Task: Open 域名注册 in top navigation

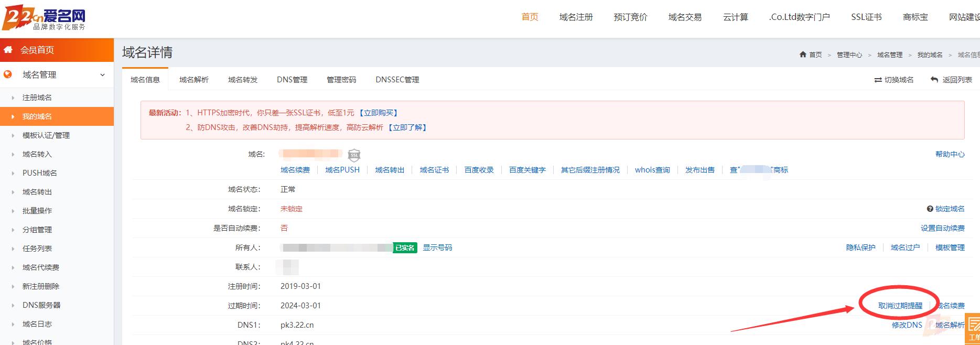Action: click(x=576, y=17)
